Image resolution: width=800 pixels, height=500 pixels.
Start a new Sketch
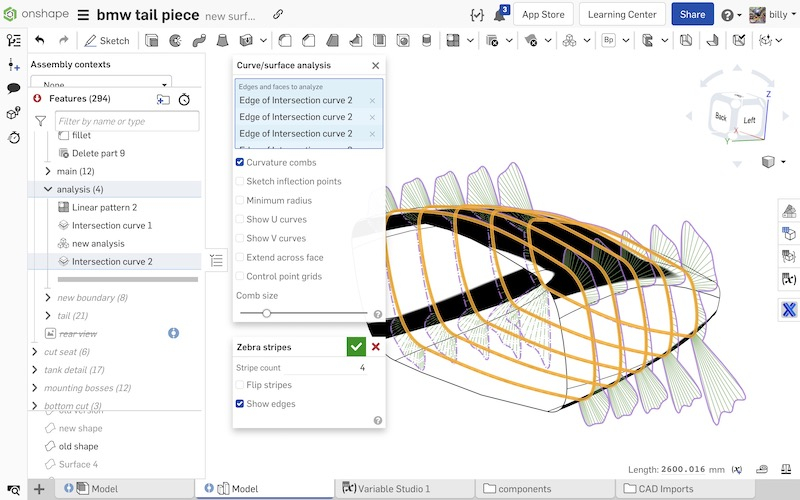pos(107,41)
